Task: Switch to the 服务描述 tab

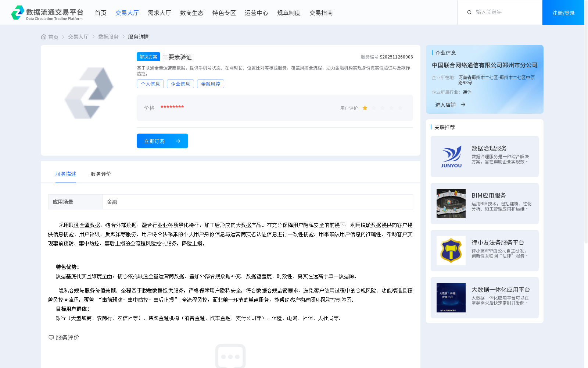Action: click(x=66, y=174)
